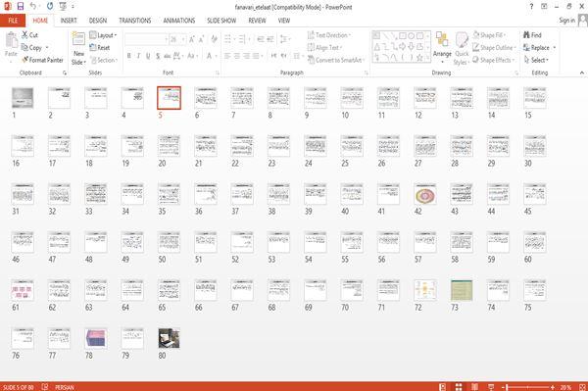Open the font size dropdown
The image size is (588, 391).
point(183,39)
